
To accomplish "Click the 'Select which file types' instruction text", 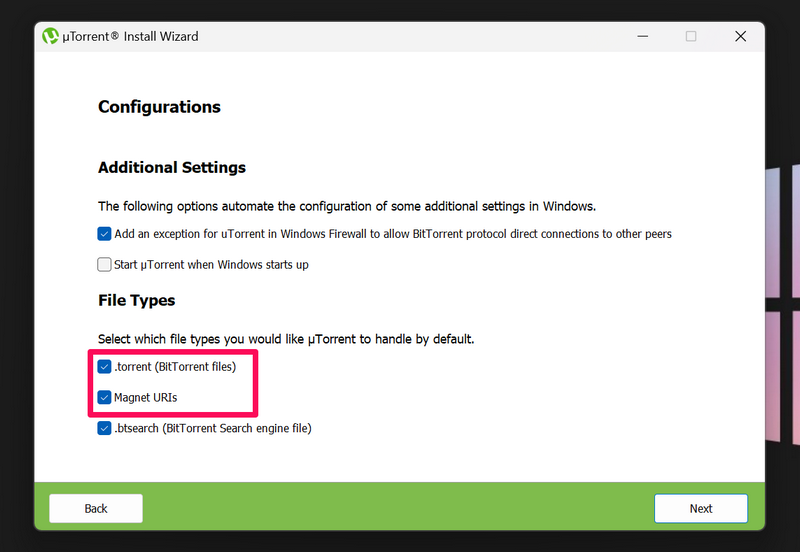I will 286,339.
